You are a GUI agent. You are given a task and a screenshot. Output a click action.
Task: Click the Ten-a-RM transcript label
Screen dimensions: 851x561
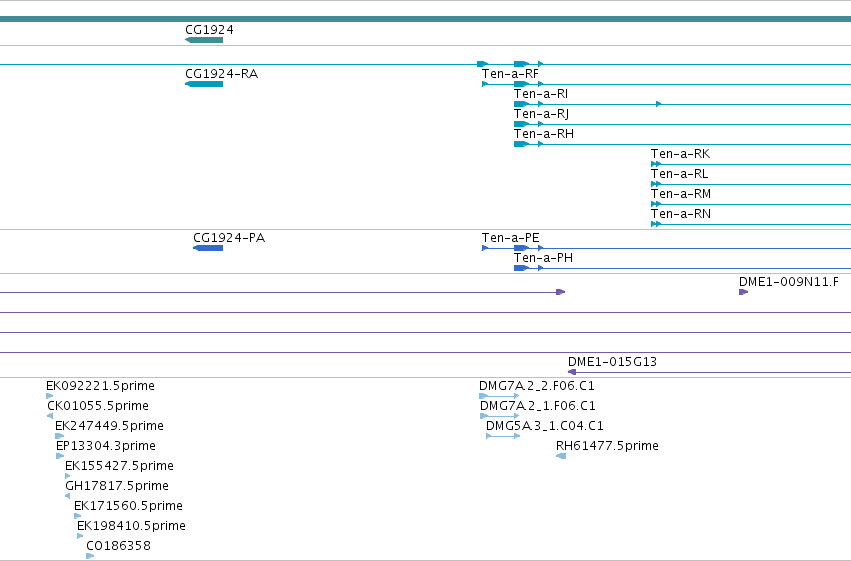[x=681, y=194]
